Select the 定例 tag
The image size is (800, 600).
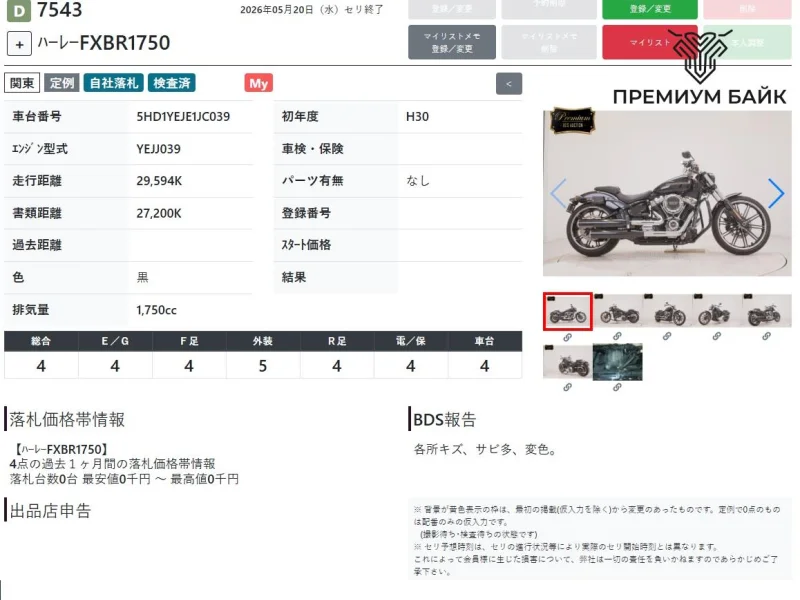pos(62,83)
